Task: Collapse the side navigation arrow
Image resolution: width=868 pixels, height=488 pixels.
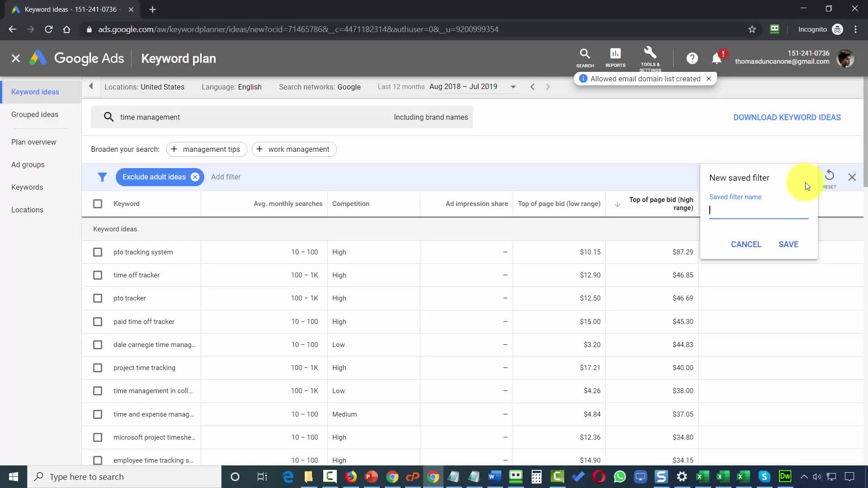Action: 91,86
